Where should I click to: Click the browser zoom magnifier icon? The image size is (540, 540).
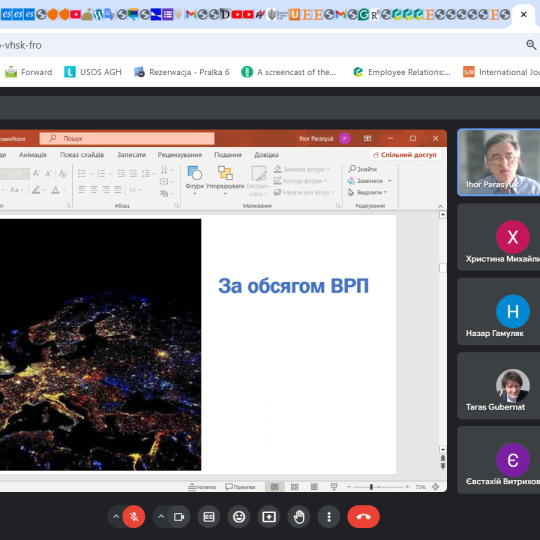coord(531,44)
